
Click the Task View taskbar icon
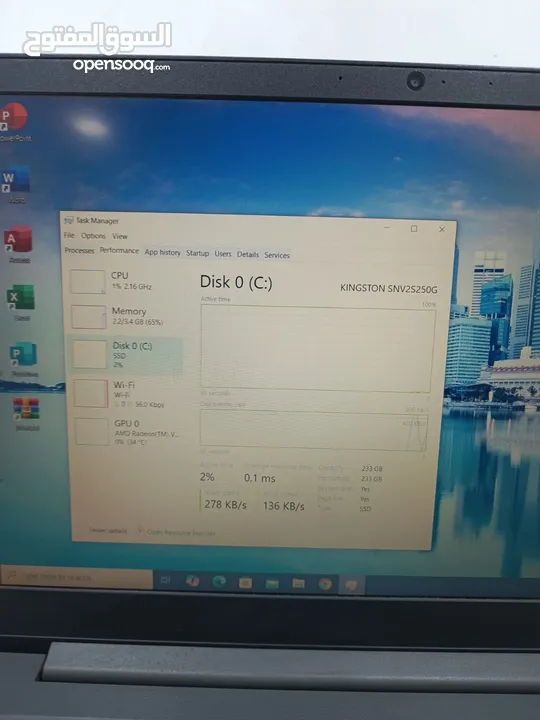pos(165,580)
